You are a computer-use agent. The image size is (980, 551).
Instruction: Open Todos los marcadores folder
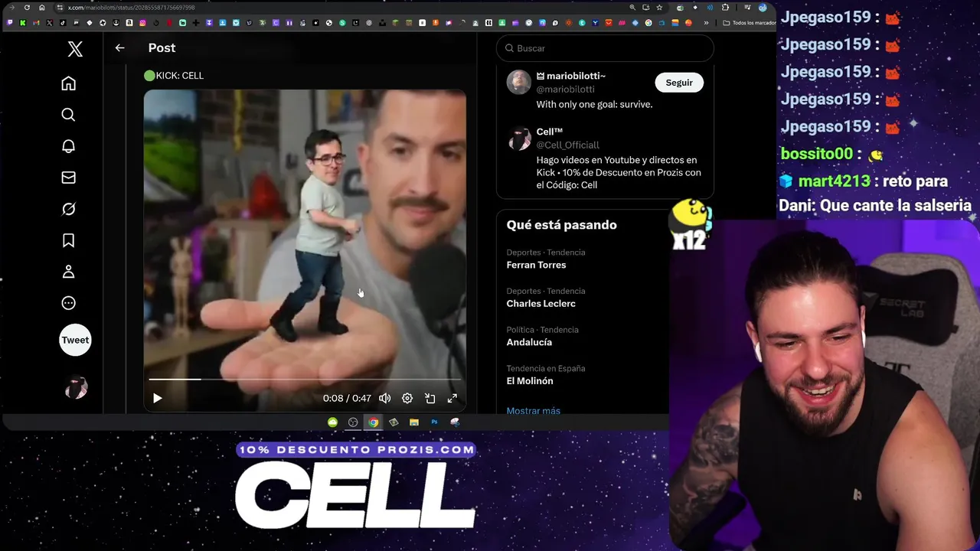(x=750, y=23)
